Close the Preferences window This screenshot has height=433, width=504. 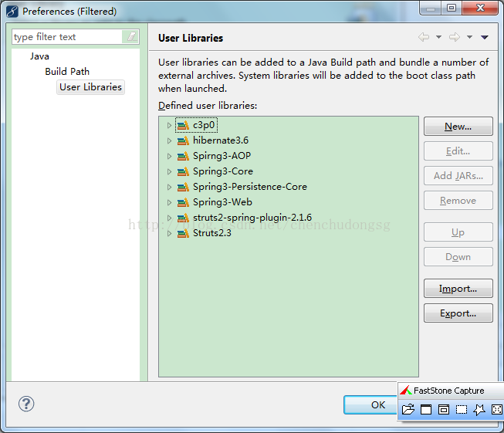(x=480, y=8)
